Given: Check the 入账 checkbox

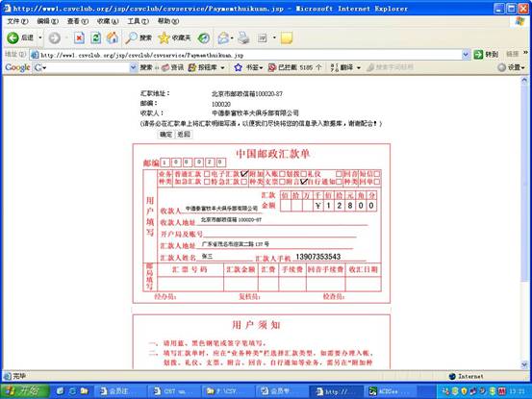Looking at the screenshot, I should click(282, 174).
